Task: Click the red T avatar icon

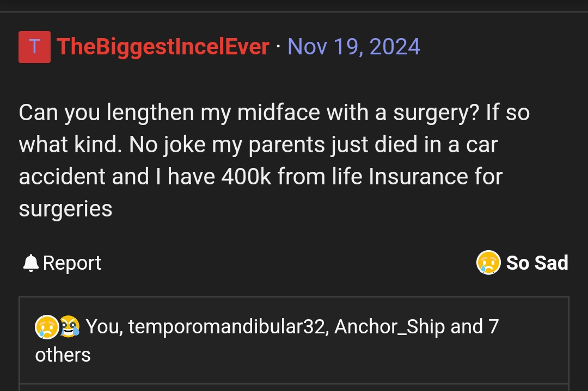Action: pos(34,47)
